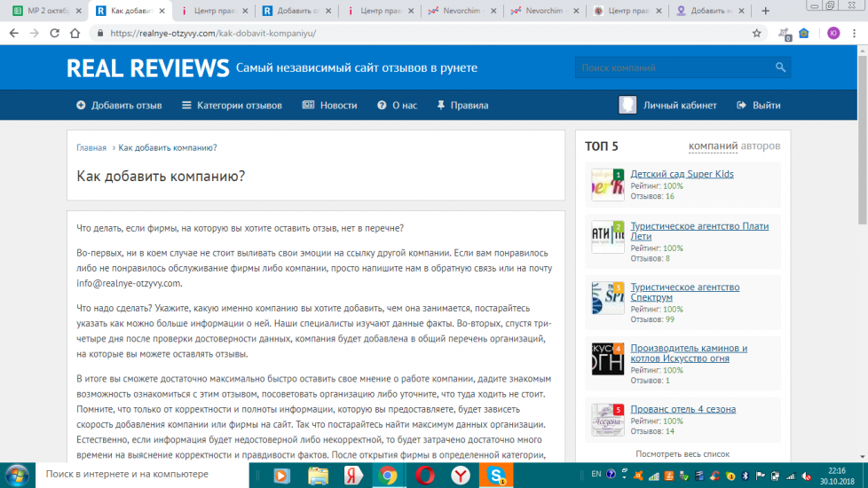
Task: Click the Выйти logout link
Action: pos(759,105)
